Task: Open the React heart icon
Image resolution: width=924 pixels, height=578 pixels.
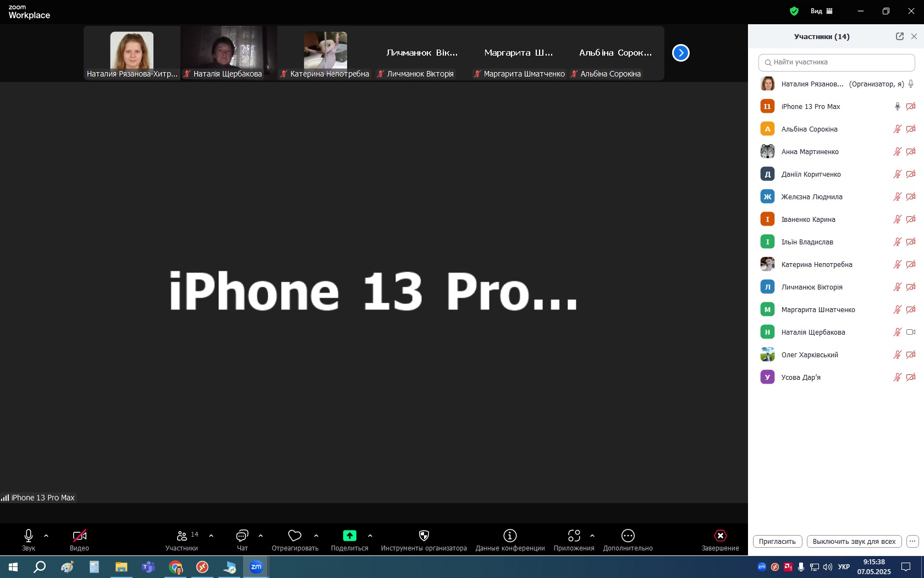Action: pyautogui.click(x=295, y=536)
